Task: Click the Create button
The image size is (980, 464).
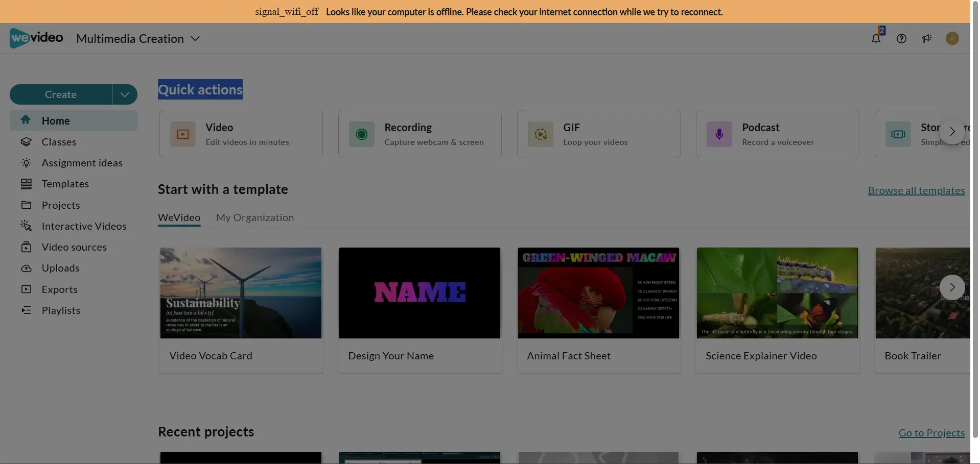Action: 61,94
